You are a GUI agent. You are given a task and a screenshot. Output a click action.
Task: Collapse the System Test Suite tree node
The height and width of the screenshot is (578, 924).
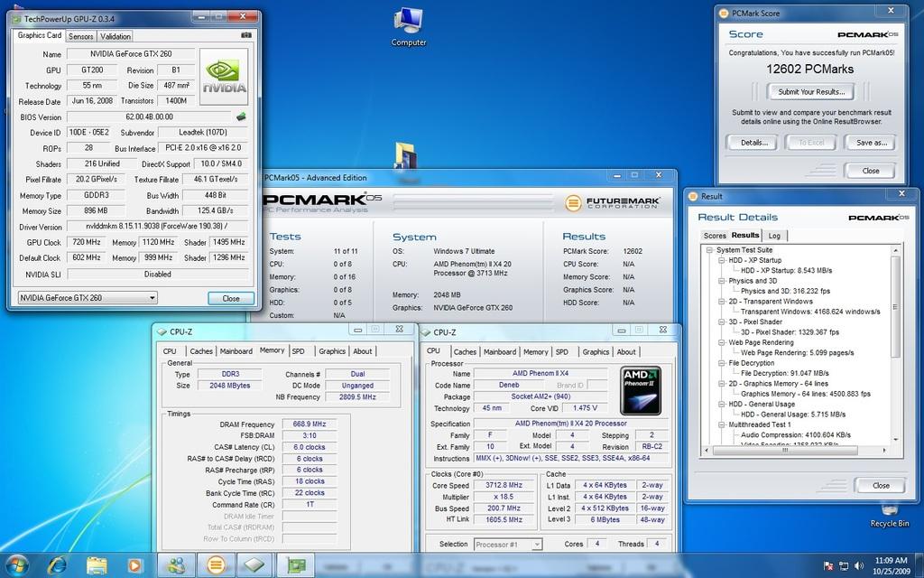709,250
